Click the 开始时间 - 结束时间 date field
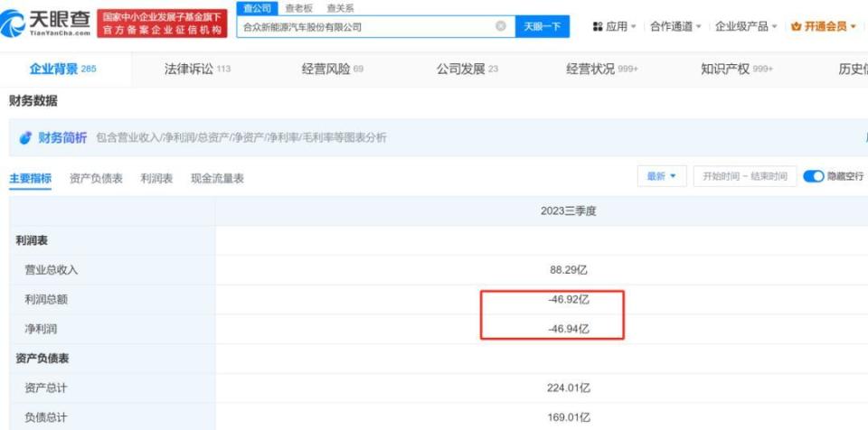Viewport: 868px width, 430px height. coord(744,176)
